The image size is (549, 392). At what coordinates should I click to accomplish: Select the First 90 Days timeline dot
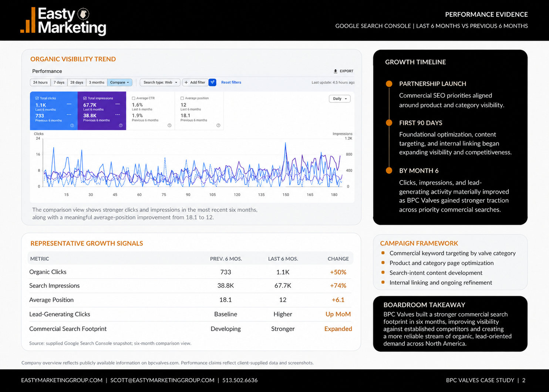pos(389,123)
